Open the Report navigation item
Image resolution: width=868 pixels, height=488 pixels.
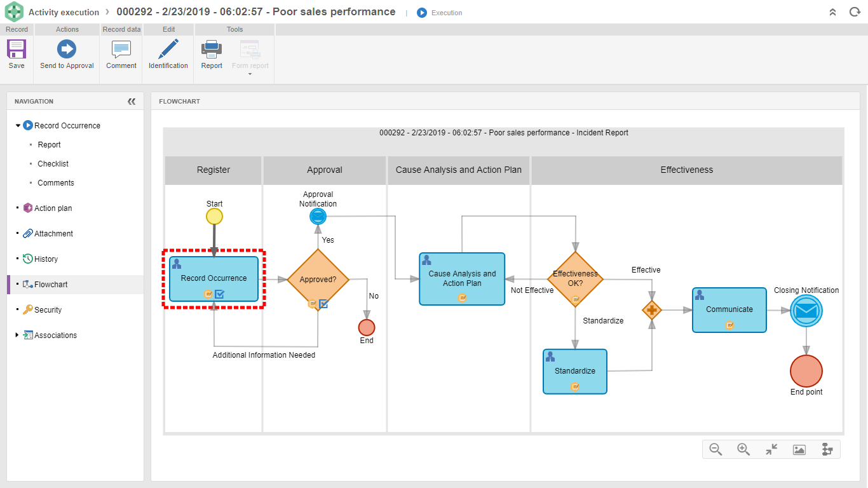coord(49,145)
